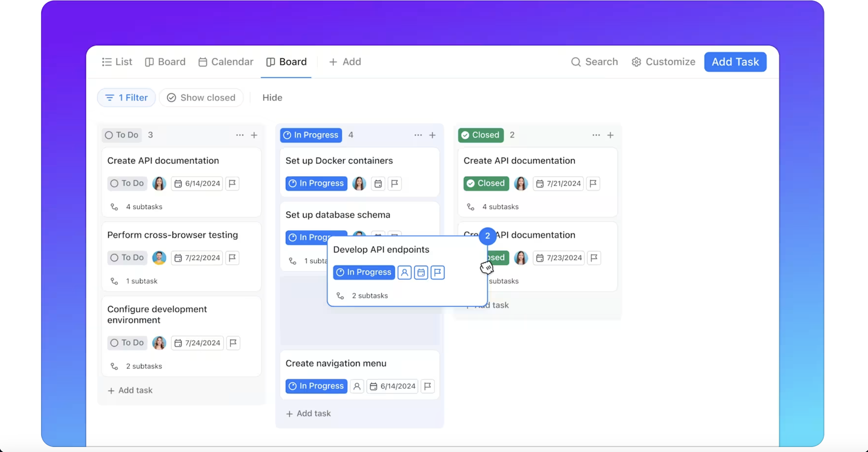Click priority flag on Create API documentation To Do card
This screenshot has width=868, height=452.
pyautogui.click(x=232, y=183)
